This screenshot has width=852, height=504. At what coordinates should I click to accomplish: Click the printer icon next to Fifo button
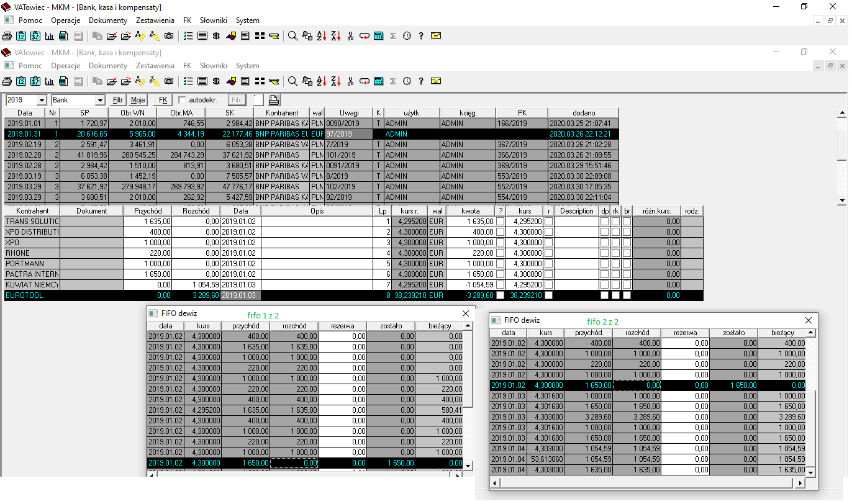coord(274,100)
